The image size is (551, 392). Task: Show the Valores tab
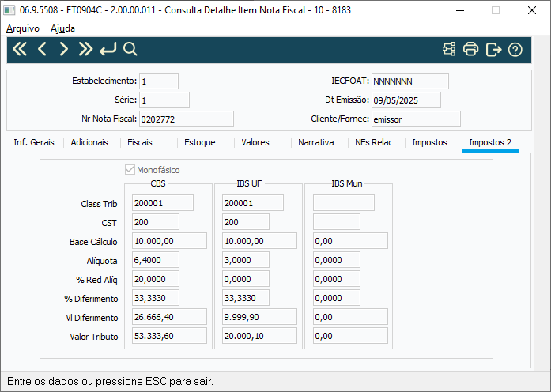pyautogui.click(x=255, y=142)
